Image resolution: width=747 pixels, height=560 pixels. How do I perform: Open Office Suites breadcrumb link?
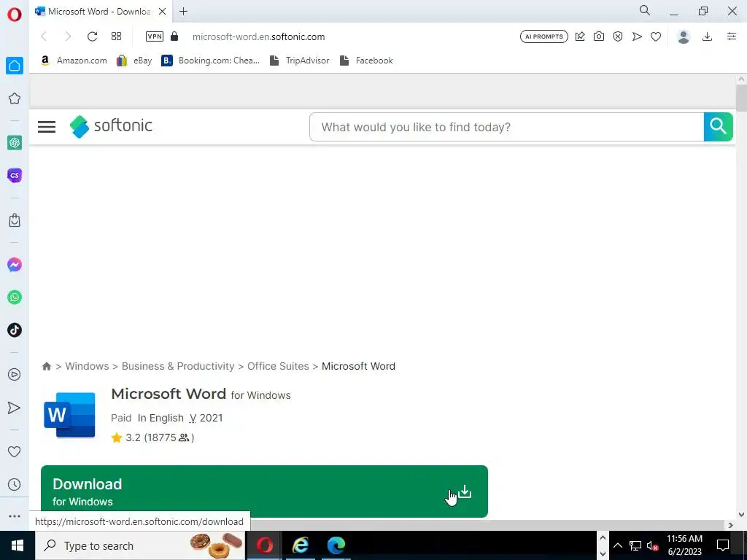tap(278, 366)
